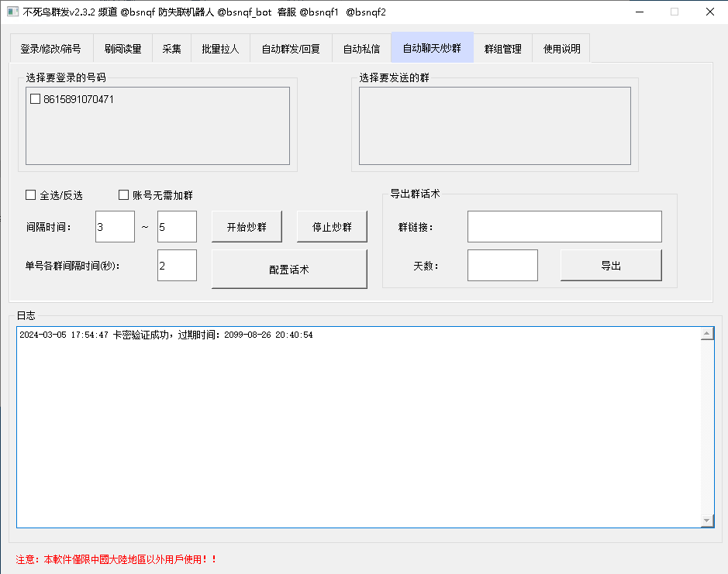Image resolution: width=728 pixels, height=574 pixels.
Task: Focus the 群链接 input field
Action: [x=564, y=227]
